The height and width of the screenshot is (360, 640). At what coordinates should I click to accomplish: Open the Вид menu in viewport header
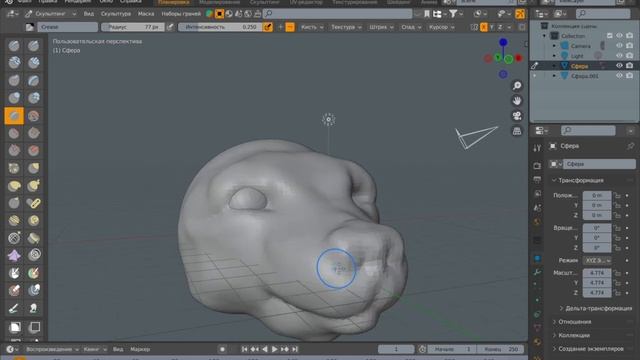pos(89,14)
